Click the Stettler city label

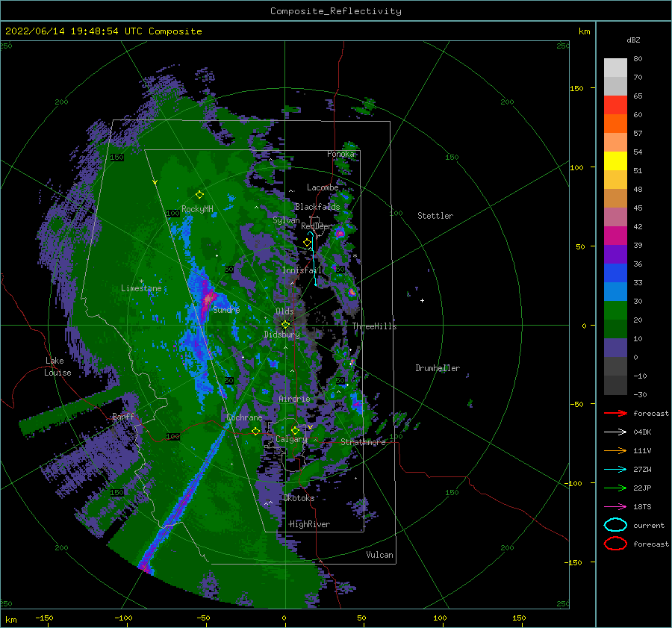coord(435,216)
